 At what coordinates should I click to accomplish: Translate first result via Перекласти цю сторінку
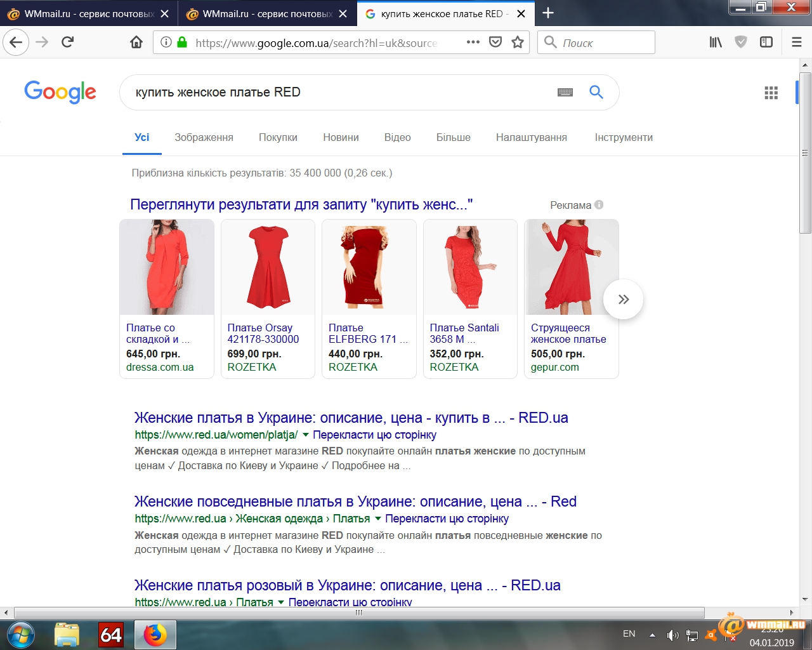(x=374, y=435)
